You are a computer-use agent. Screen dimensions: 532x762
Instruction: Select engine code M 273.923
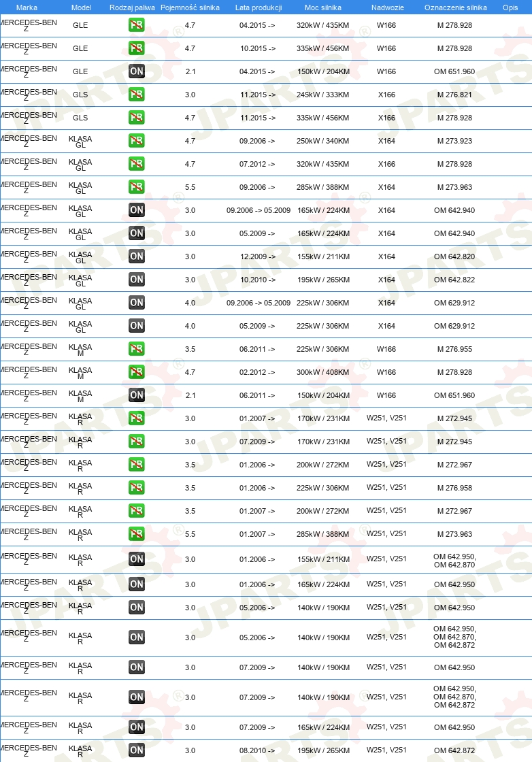point(454,141)
